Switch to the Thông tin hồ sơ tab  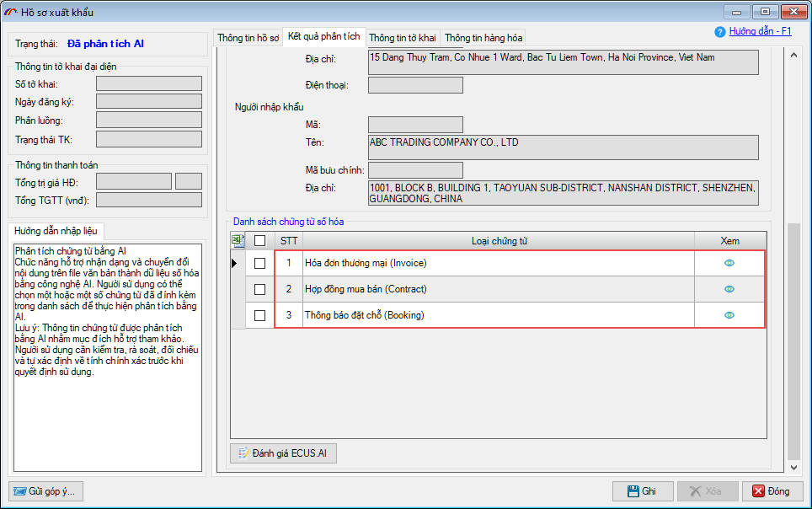(x=248, y=38)
